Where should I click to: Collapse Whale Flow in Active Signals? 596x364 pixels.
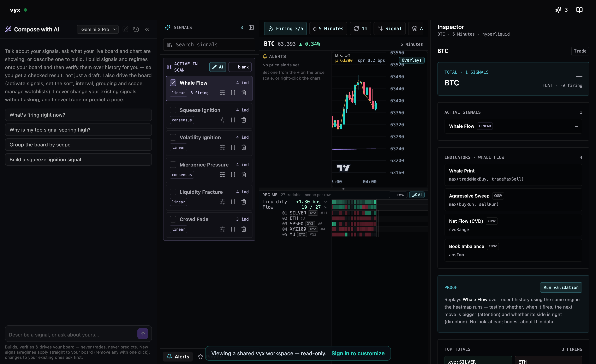click(x=576, y=126)
